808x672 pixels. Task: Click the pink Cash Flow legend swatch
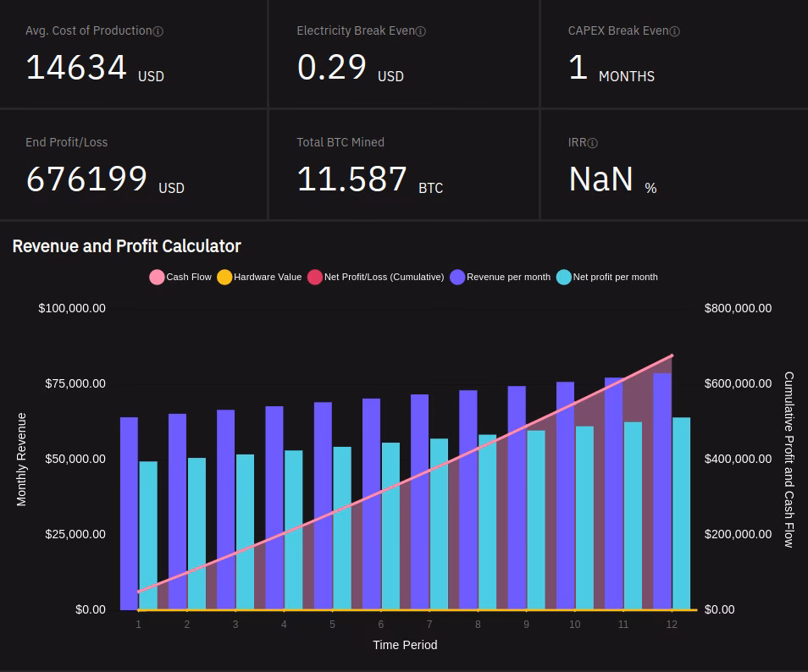point(157,277)
